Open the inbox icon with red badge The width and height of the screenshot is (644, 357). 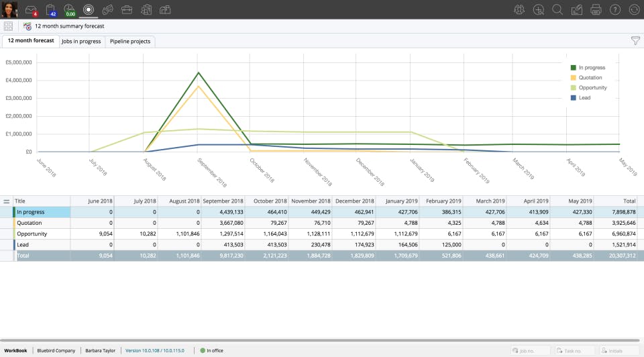pyautogui.click(x=32, y=10)
